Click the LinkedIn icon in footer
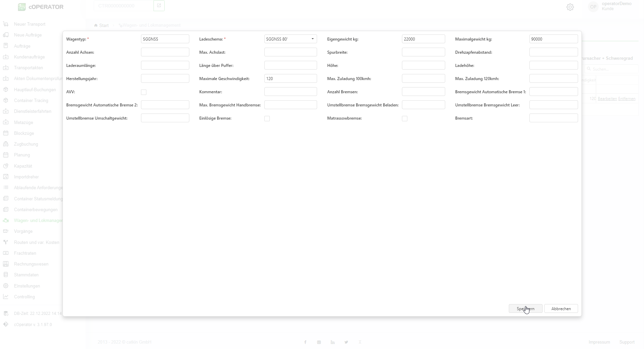 pyautogui.click(x=333, y=342)
